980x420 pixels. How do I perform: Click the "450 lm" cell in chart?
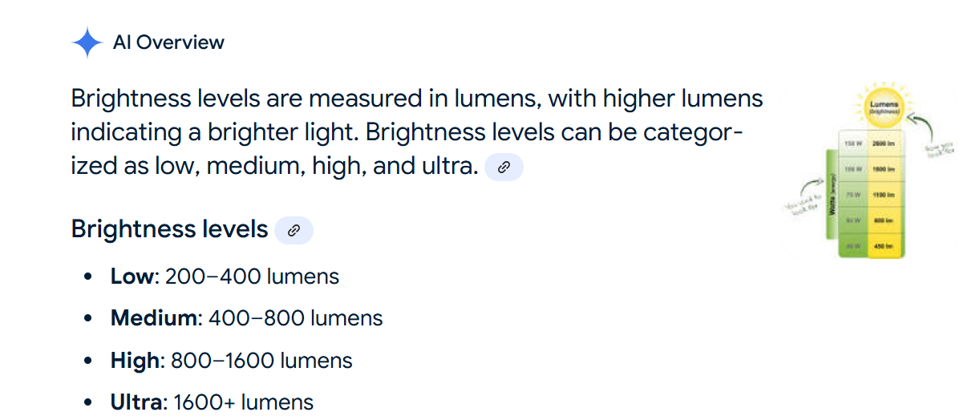[885, 246]
